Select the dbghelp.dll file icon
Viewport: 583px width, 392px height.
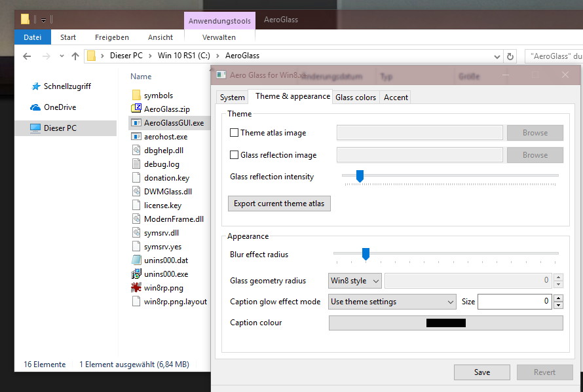click(x=136, y=150)
